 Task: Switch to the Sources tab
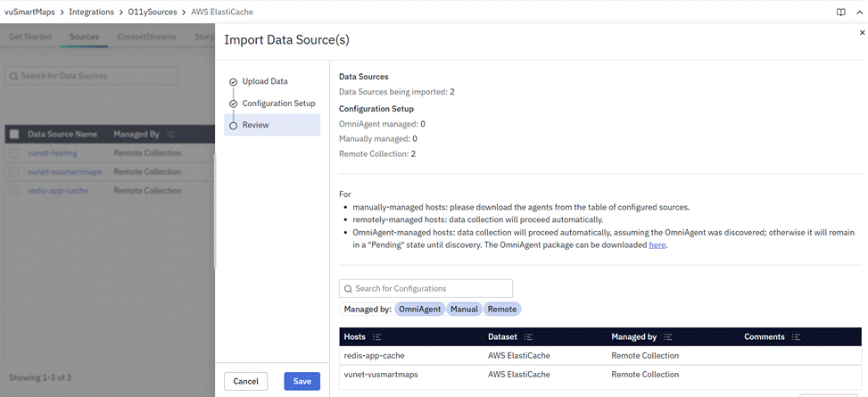[84, 37]
